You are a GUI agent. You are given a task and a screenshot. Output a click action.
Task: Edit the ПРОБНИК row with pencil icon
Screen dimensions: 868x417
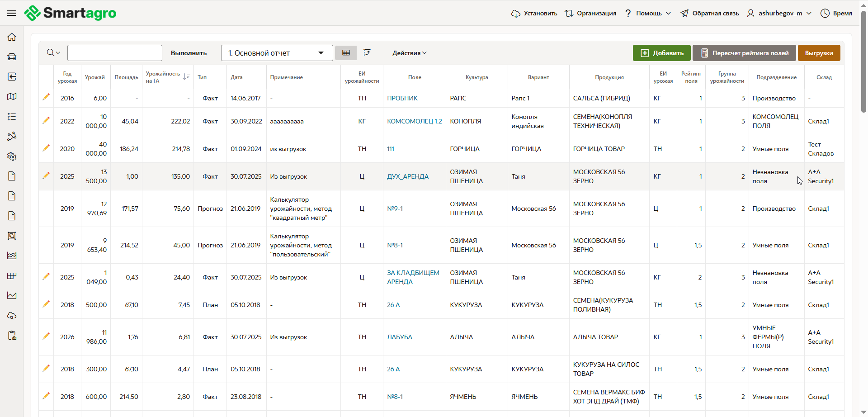46,97
